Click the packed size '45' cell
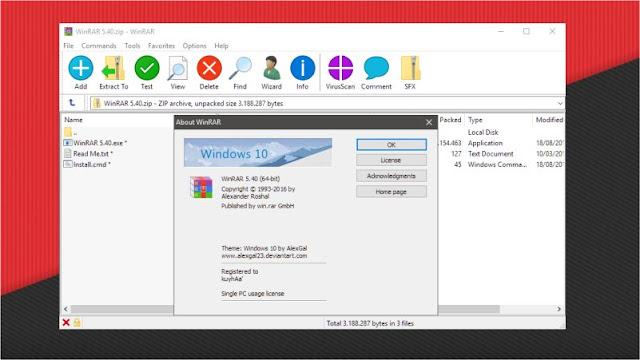 click(x=458, y=164)
